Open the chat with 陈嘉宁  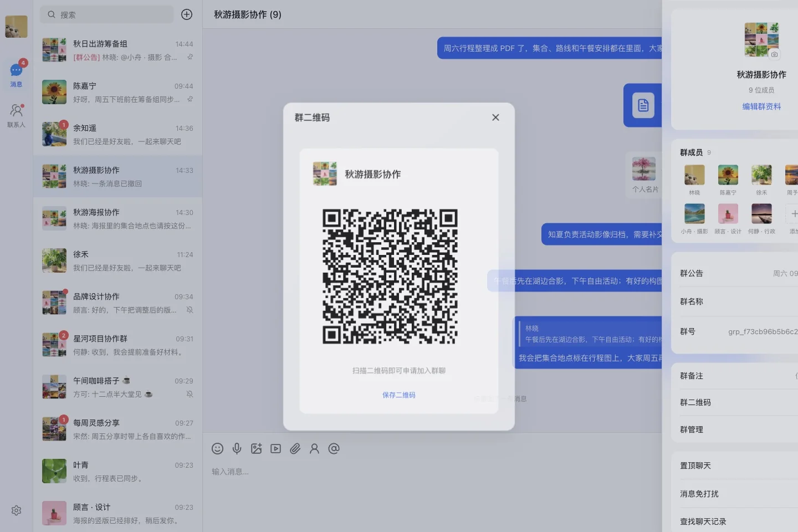click(117, 92)
